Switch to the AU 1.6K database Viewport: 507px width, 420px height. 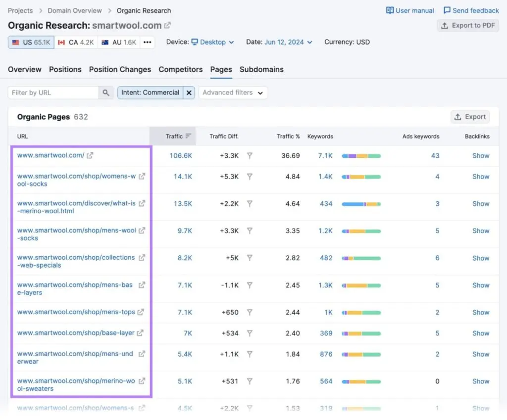tap(119, 43)
